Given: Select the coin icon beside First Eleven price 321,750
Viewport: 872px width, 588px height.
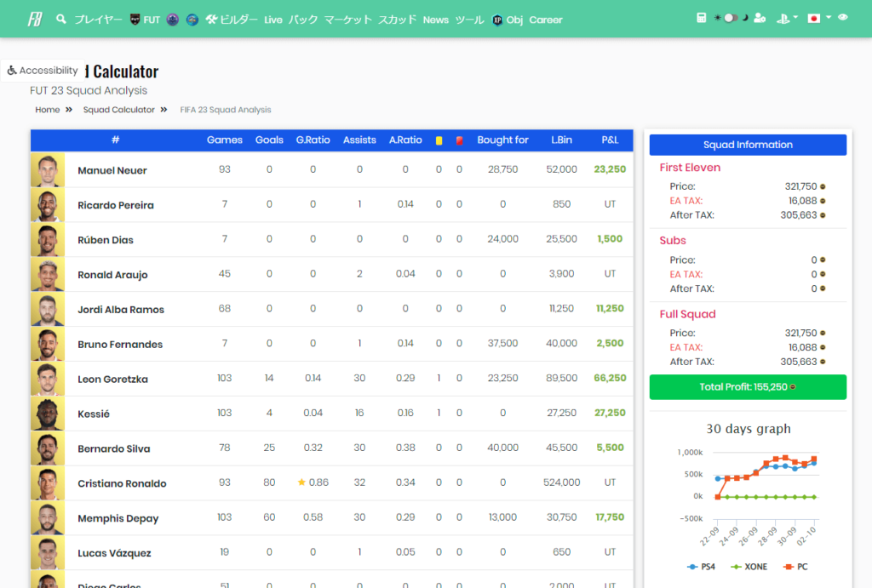Looking at the screenshot, I should [823, 186].
